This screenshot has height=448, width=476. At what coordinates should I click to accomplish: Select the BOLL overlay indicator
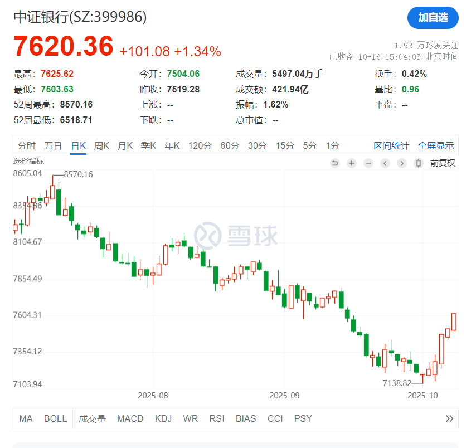[55, 419]
